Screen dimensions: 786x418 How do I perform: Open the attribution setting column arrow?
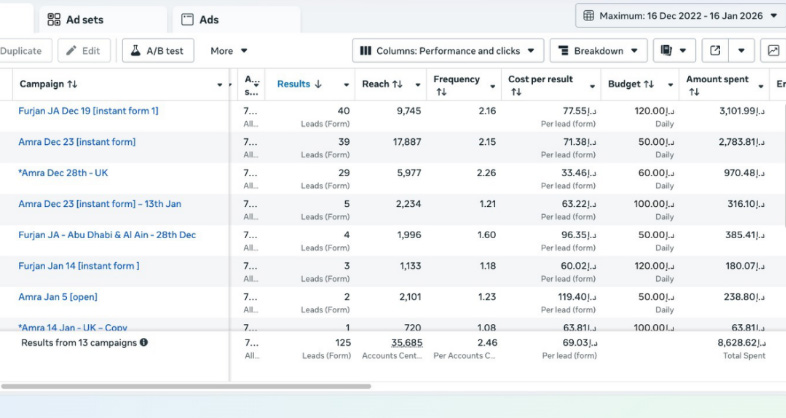click(x=256, y=85)
